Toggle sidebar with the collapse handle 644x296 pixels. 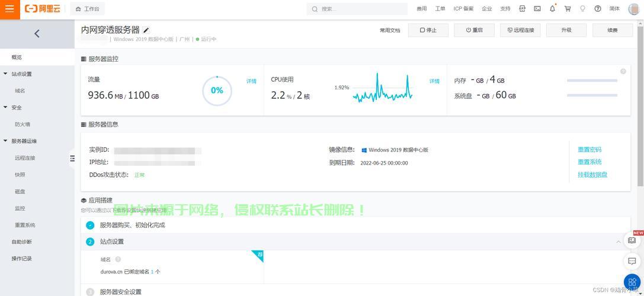pos(72,158)
